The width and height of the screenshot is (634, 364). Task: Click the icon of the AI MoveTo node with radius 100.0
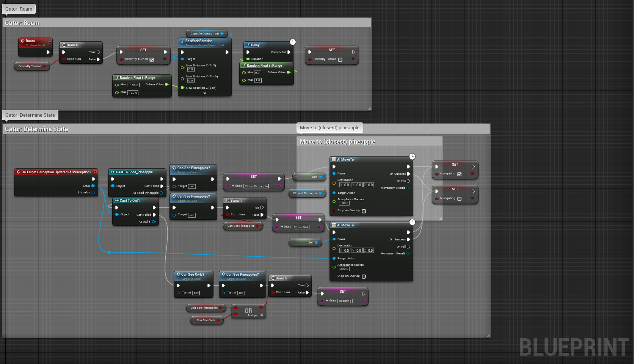(334, 159)
